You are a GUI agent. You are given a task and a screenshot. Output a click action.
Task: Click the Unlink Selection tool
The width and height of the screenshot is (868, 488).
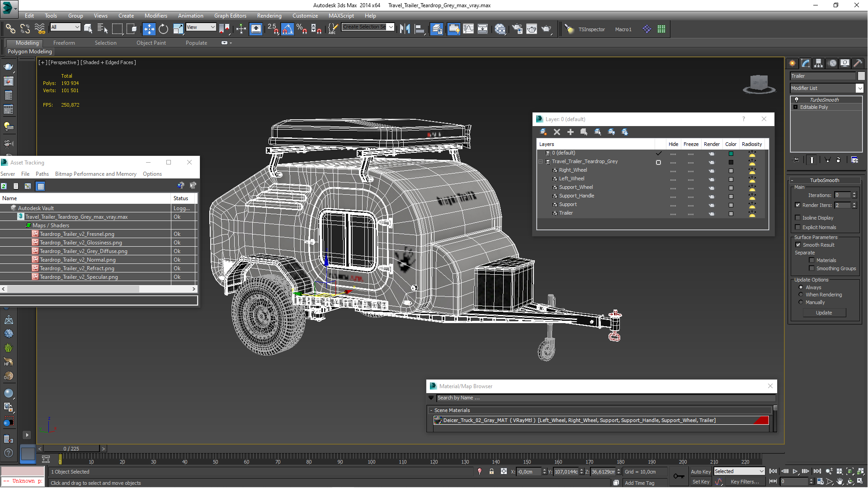25,29
